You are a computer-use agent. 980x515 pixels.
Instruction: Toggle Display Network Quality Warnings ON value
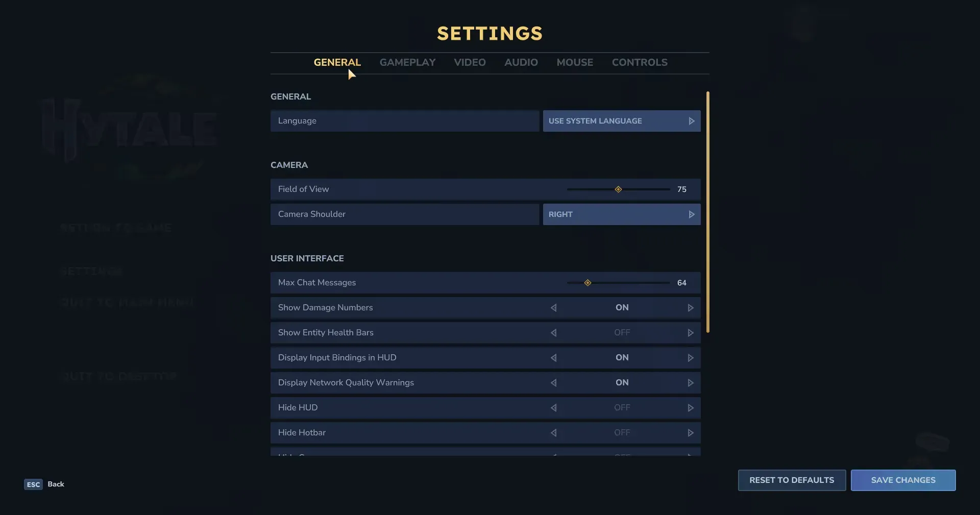(x=622, y=383)
